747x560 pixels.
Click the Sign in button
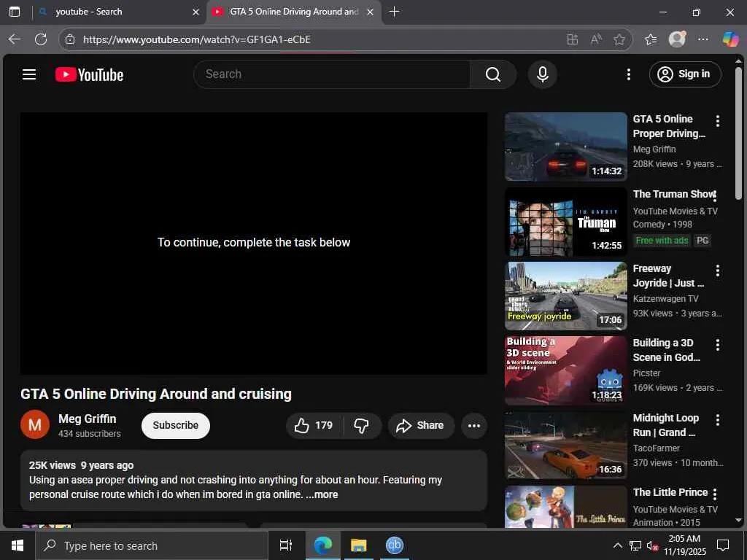coord(684,74)
